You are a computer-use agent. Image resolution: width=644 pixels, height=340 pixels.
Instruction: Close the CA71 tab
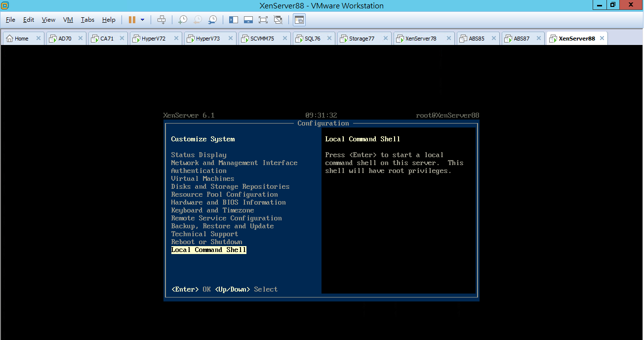click(x=122, y=38)
